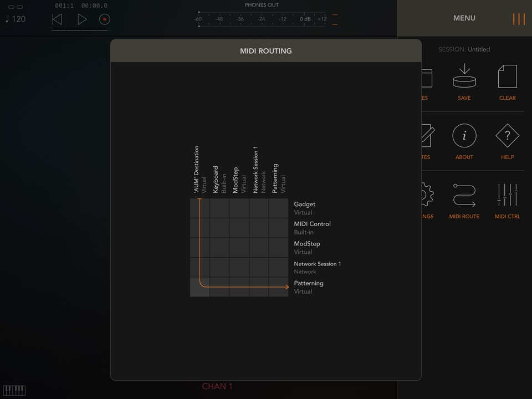Toggle route from Patterning source to Network Session 1
The width and height of the screenshot is (532, 399).
point(279,267)
